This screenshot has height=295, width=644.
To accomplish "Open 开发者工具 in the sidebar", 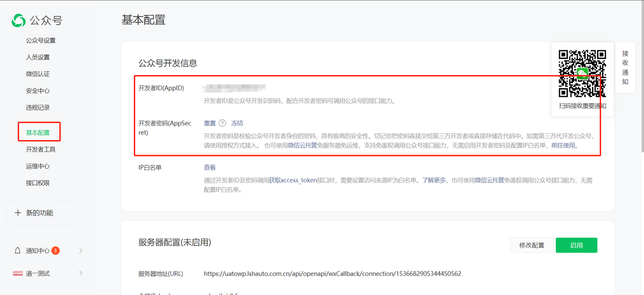I will coord(41,150).
